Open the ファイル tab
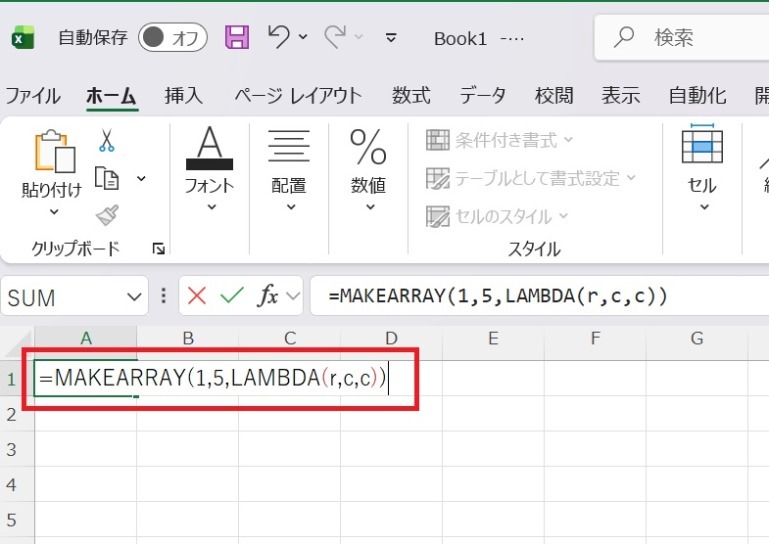Viewport: 769px width, 544px height. (x=33, y=96)
